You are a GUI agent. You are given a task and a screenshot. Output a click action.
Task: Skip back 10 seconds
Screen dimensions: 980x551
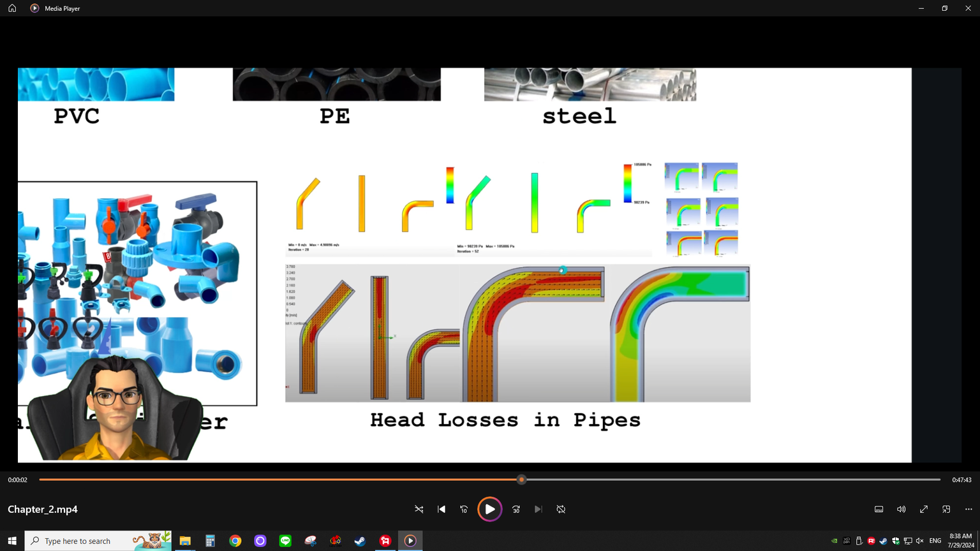[x=464, y=509]
